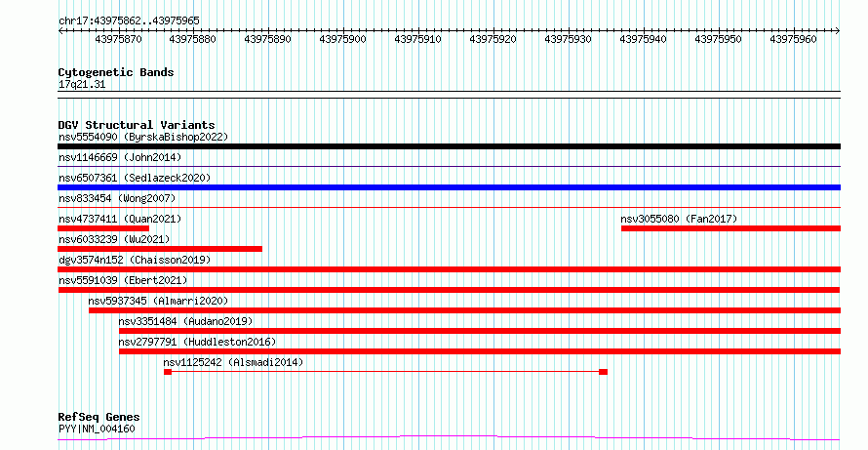Click ruler position 43975870
The height and width of the screenshot is (450, 868).
118,39
